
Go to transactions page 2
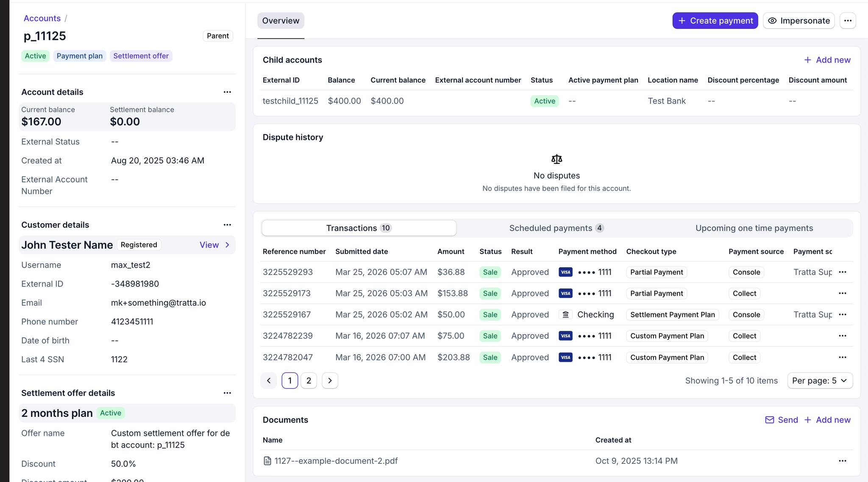(309, 381)
